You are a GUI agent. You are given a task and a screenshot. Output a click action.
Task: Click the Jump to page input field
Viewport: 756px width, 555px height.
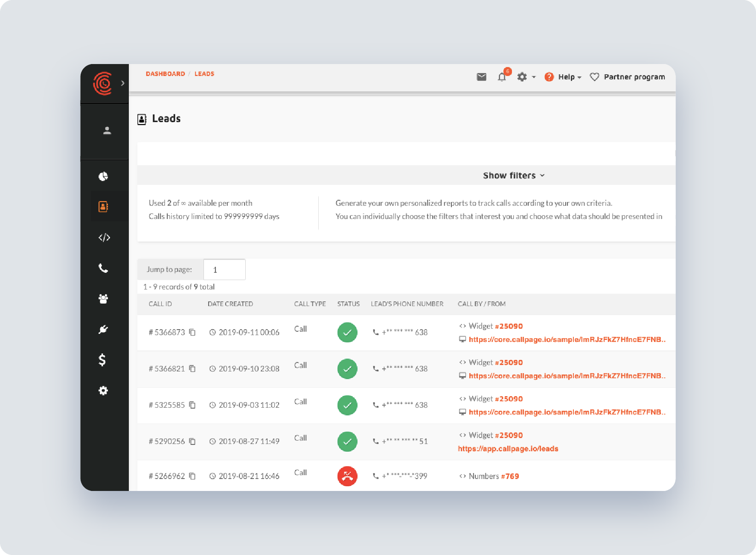(x=224, y=269)
